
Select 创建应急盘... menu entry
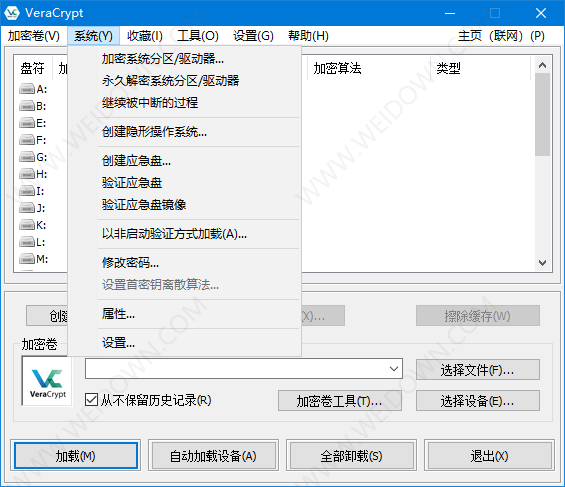184,161
